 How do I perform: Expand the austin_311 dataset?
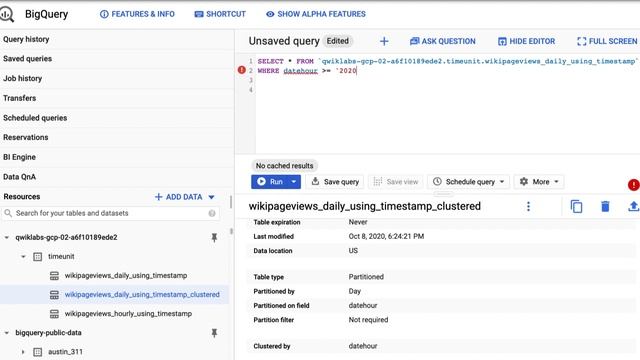point(23,352)
